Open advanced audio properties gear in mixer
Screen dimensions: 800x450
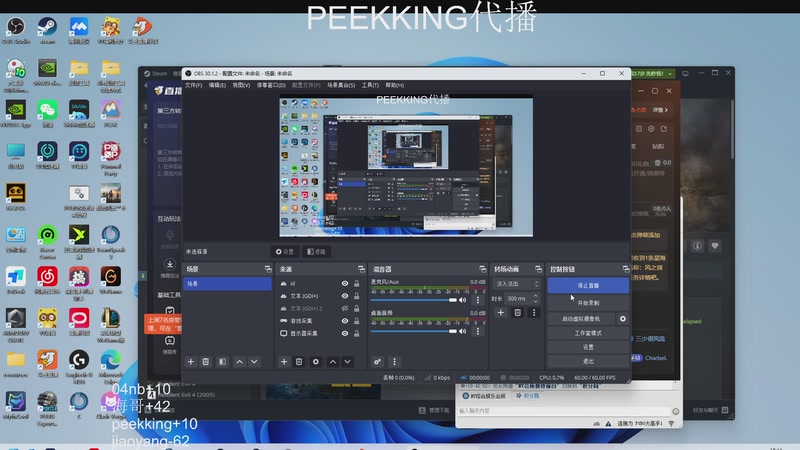click(x=377, y=362)
